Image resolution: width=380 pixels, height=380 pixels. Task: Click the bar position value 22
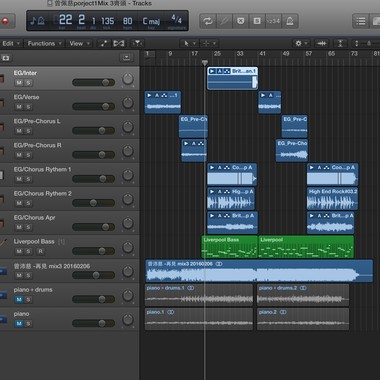(65, 20)
